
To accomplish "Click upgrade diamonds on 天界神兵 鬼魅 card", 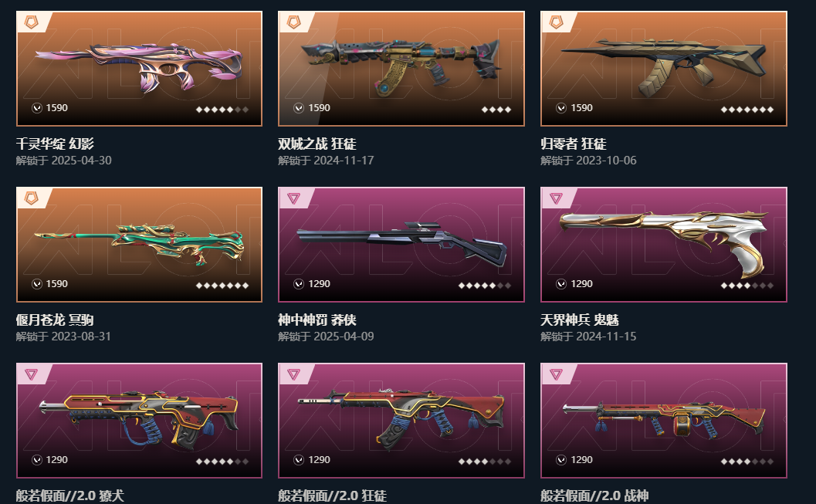I will 747,286.
